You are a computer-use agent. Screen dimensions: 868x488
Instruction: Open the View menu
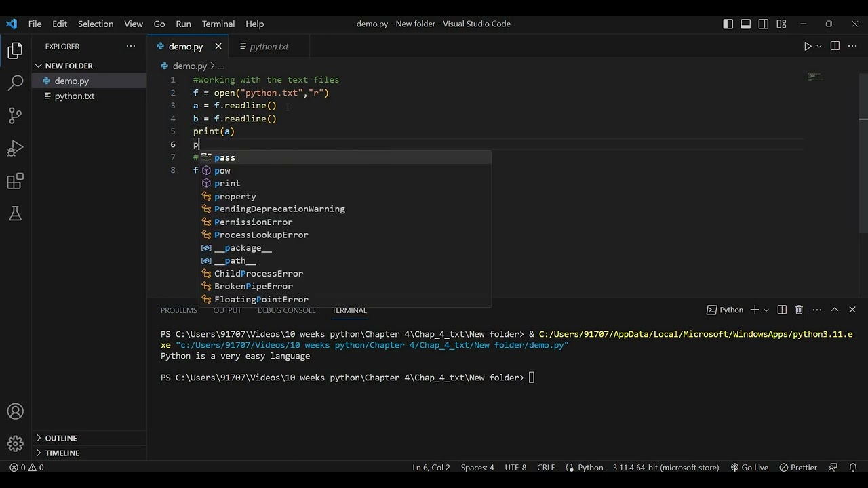(x=134, y=24)
